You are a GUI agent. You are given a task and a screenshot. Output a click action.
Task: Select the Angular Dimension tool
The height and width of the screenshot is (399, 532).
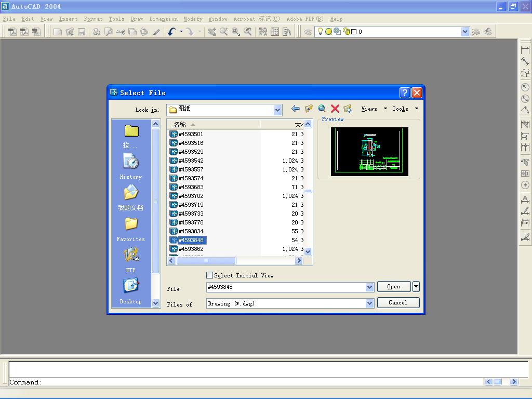point(525,110)
